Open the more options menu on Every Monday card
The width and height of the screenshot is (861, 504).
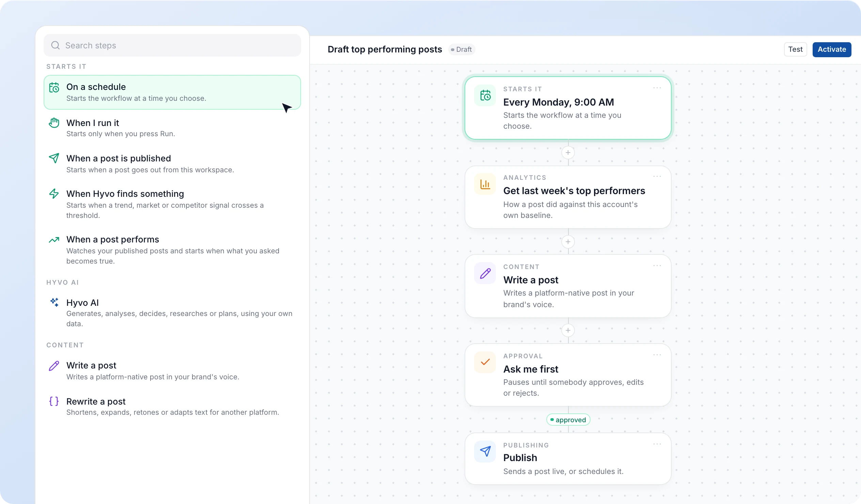click(x=657, y=88)
